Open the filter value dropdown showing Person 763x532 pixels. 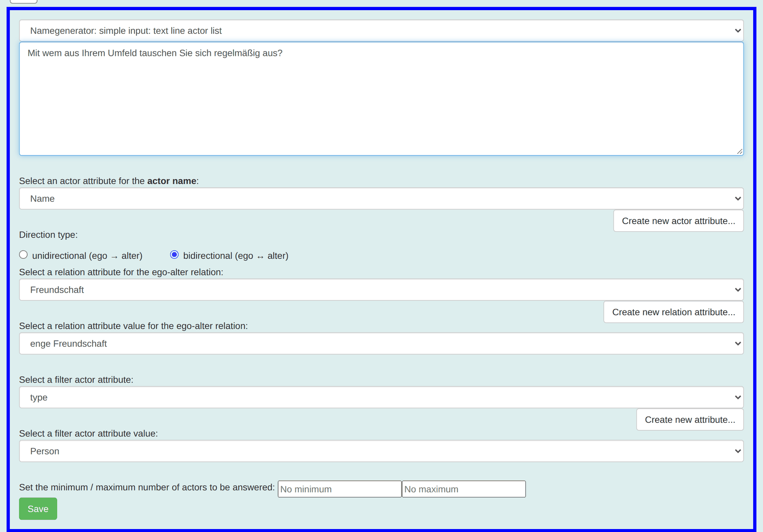tap(381, 451)
